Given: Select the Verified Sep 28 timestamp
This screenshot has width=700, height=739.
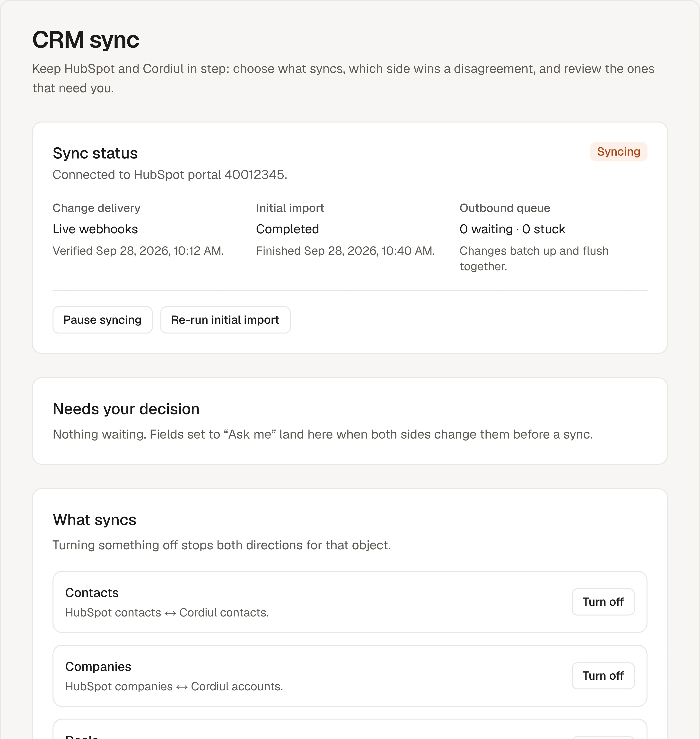Looking at the screenshot, I should click(x=138, y=251).
